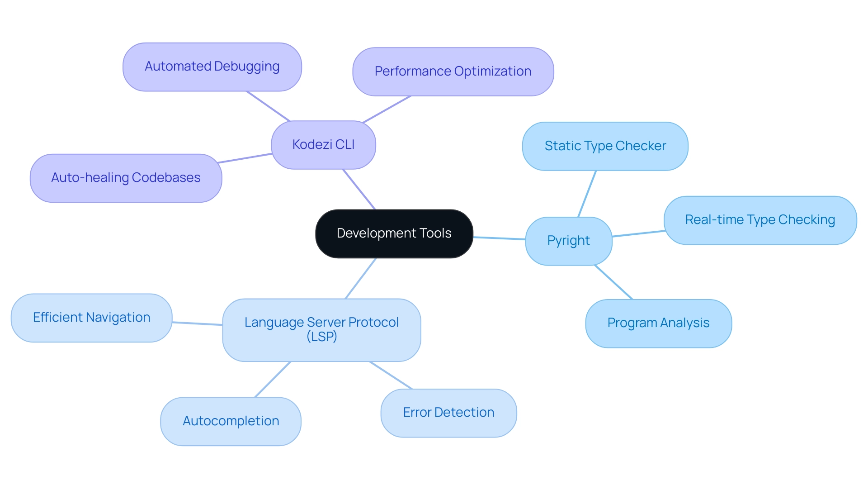Click the Language Server Protocol (LSP) node
Screen dimensions: 868x490
coord(321,330)
